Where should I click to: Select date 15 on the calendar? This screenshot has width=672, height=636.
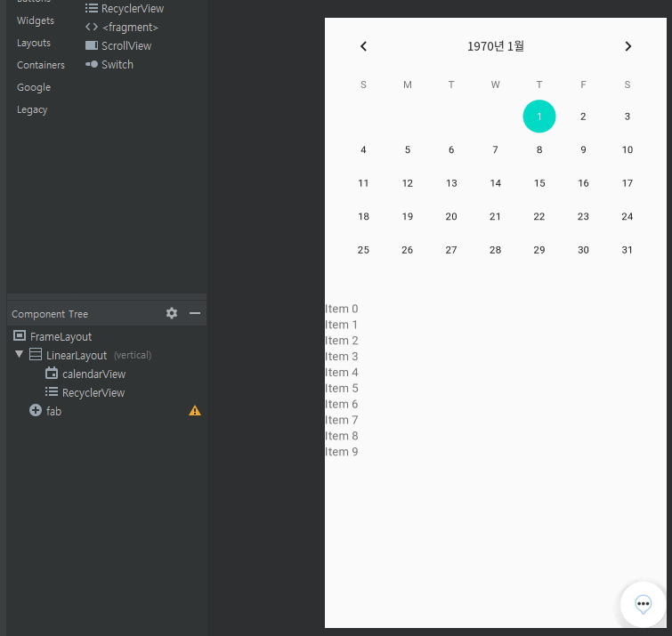(x=539, y=183)
